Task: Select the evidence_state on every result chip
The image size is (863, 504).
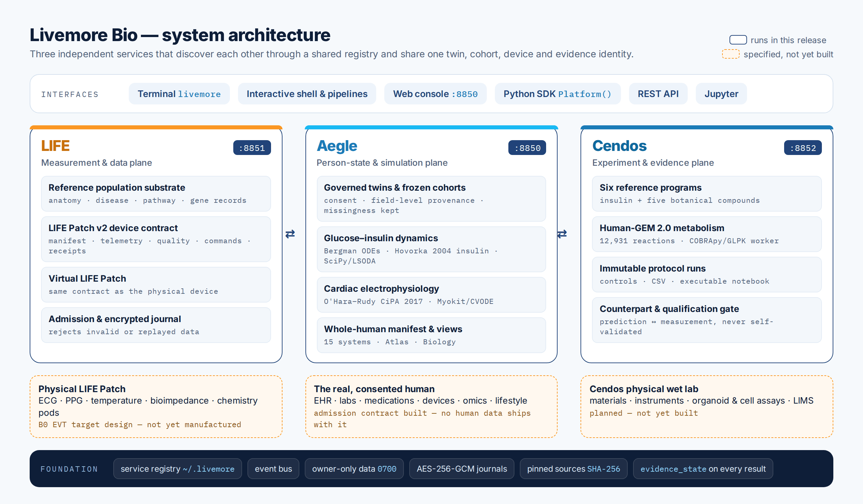Action: click(x=703, y=469)
